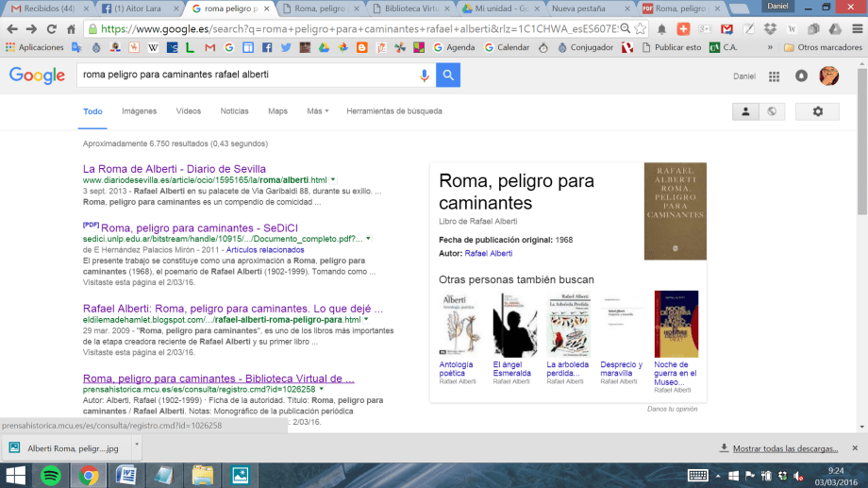Click Mostrar todas las descargas link
868x488 pixels.
pyautogui.click(x=785, y=448)
